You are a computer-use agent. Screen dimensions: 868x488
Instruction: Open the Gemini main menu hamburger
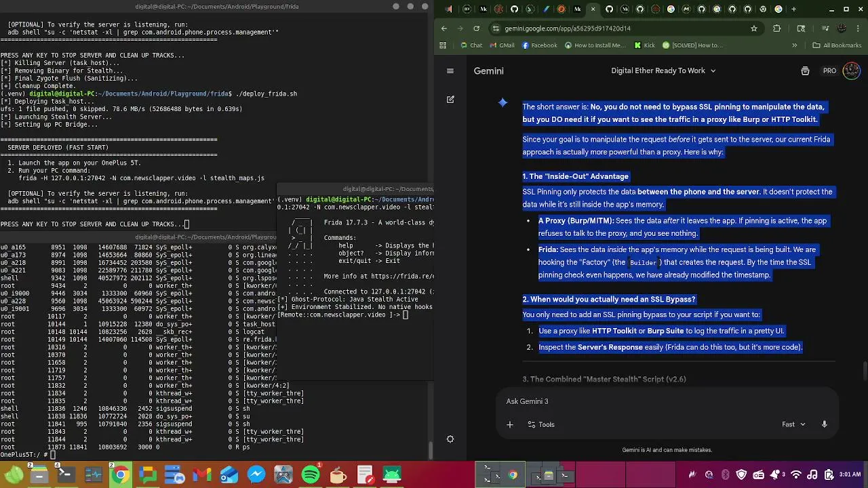point(450,70)
